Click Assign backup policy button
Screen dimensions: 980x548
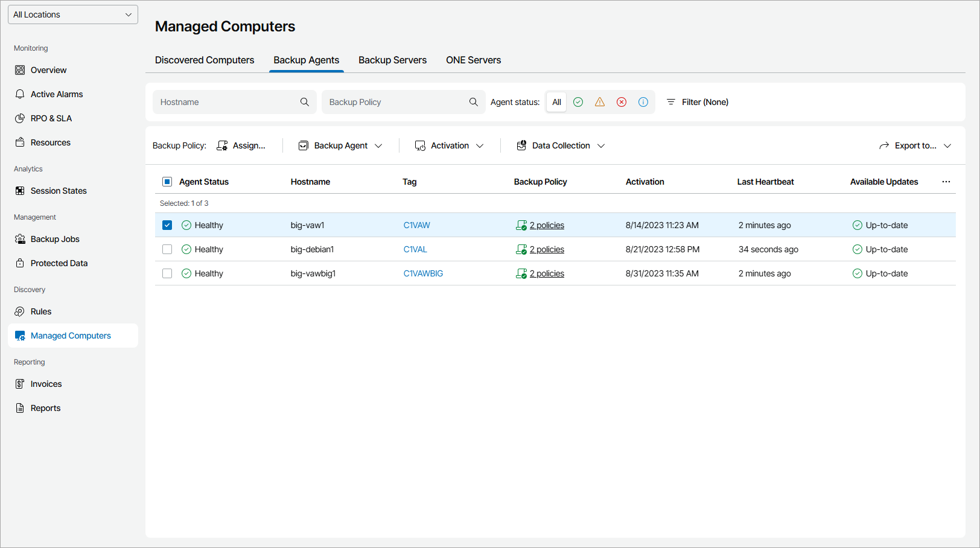pyautogui.click(x=241, y=145)
